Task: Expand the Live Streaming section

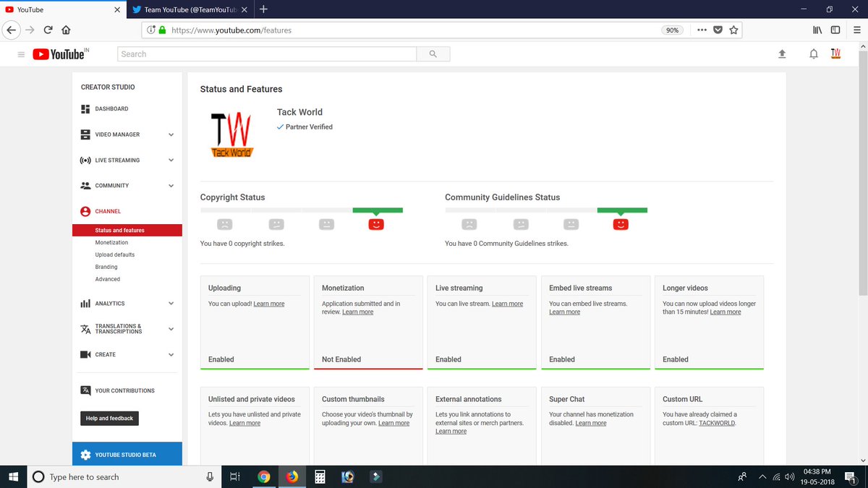Action: [x=171, y=160]
